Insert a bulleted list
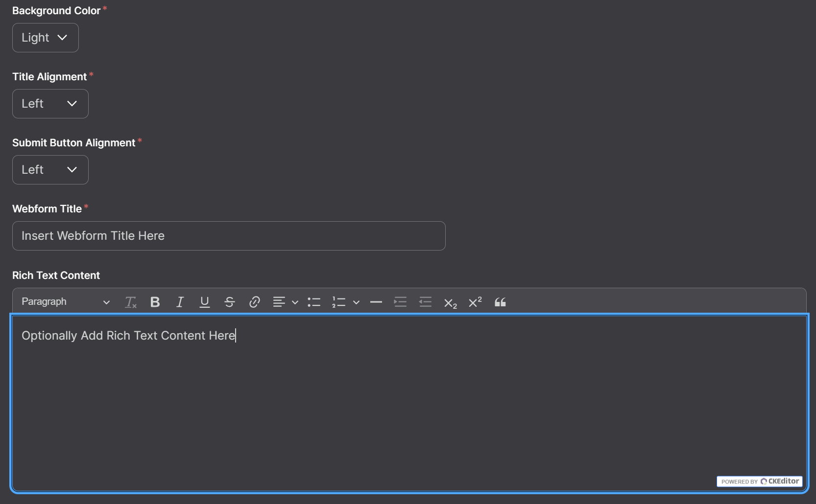The image size is (816, 504). click(314, 302)
